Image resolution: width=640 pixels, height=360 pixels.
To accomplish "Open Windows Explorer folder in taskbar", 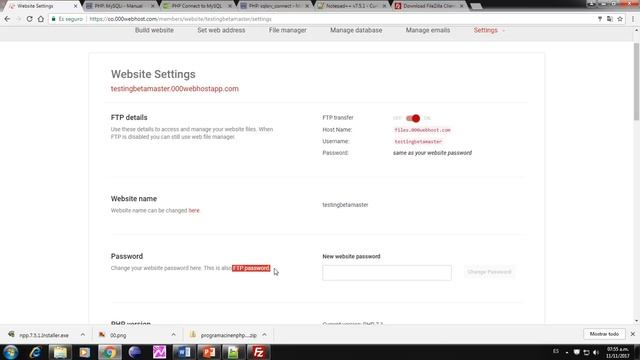I will (x=60, y=352).
